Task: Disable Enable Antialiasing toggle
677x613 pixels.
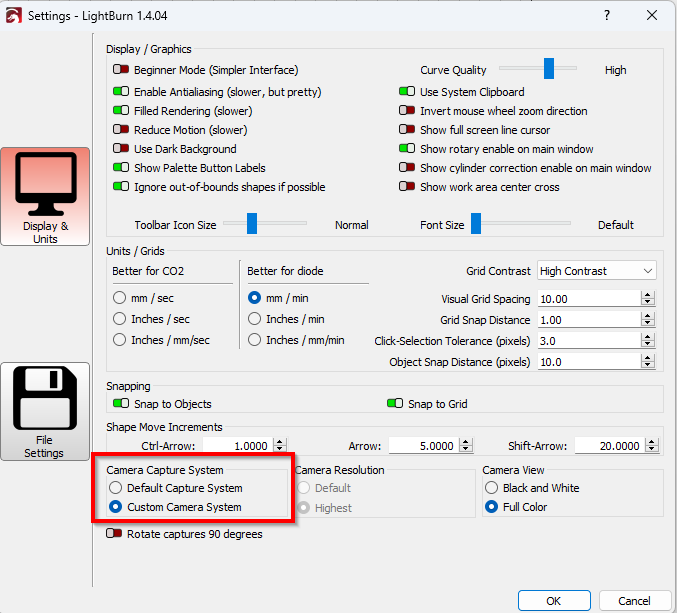Action: coord(121,92)
